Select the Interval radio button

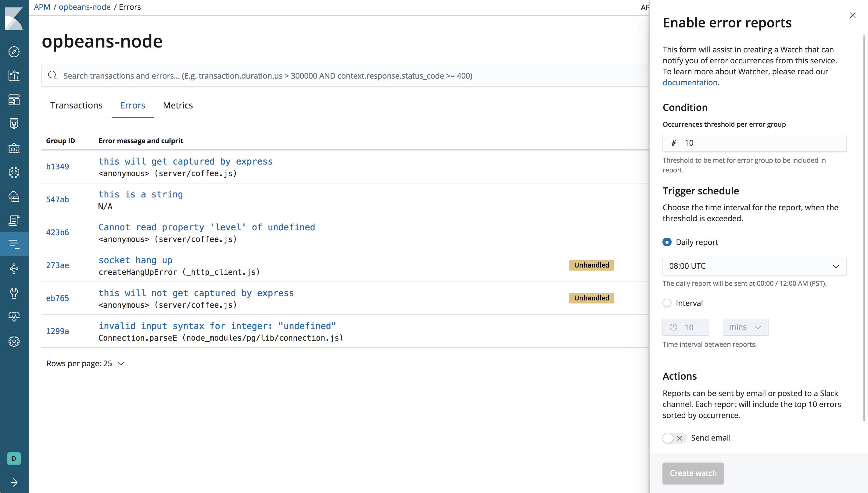667,303
